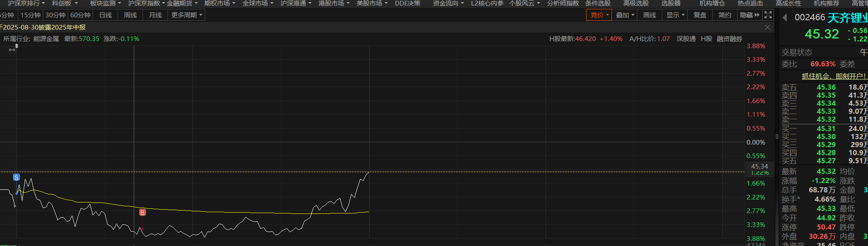This screenshot has height=246, width=868.
Task: Toggle 竞价 auction display button
Action: tap(599, 15)
